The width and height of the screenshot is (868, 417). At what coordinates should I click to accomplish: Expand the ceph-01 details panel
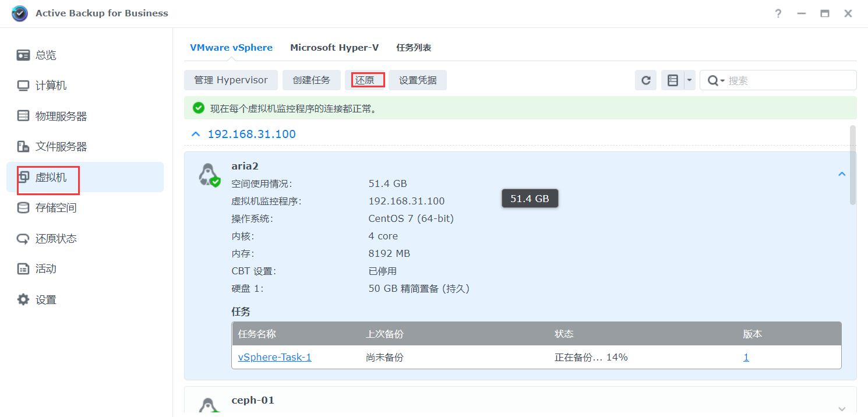(841, 409)
